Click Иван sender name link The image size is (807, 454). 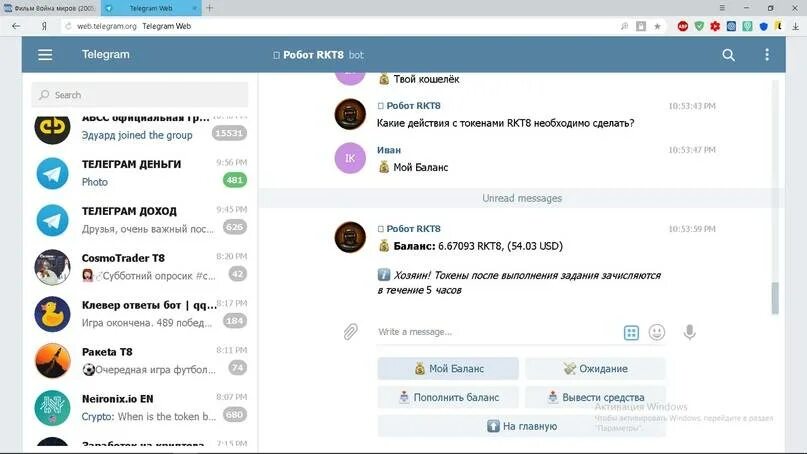(389, 150)
